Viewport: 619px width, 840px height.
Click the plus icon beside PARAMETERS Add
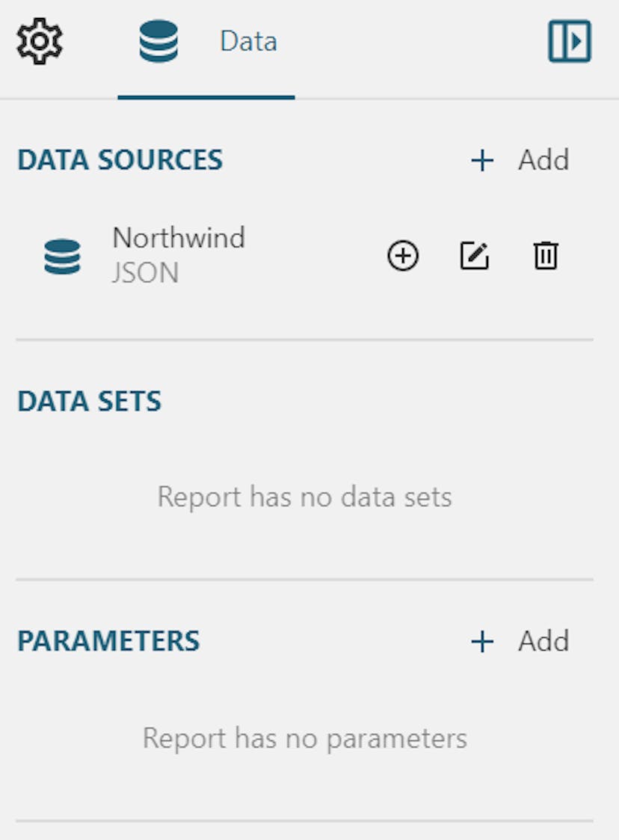481,641
